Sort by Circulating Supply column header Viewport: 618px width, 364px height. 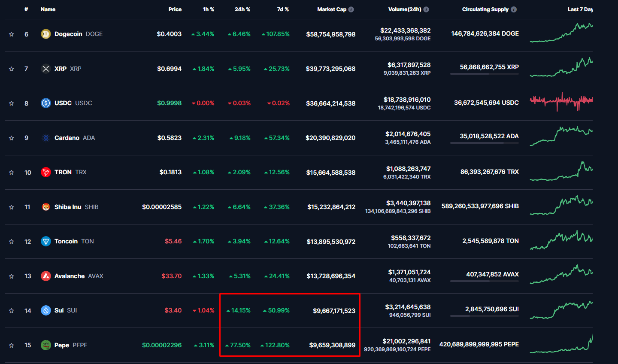coord(485,9)
